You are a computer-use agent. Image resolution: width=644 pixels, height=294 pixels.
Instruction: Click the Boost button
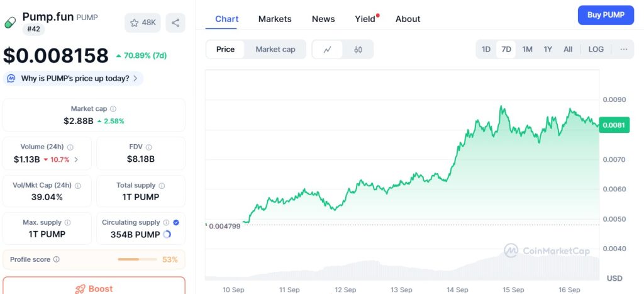click(x=94, y=288)
